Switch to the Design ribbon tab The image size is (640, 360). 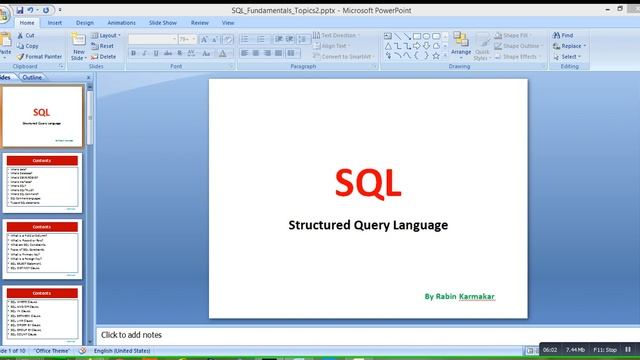pyautogui.click(x=85, y=23)
